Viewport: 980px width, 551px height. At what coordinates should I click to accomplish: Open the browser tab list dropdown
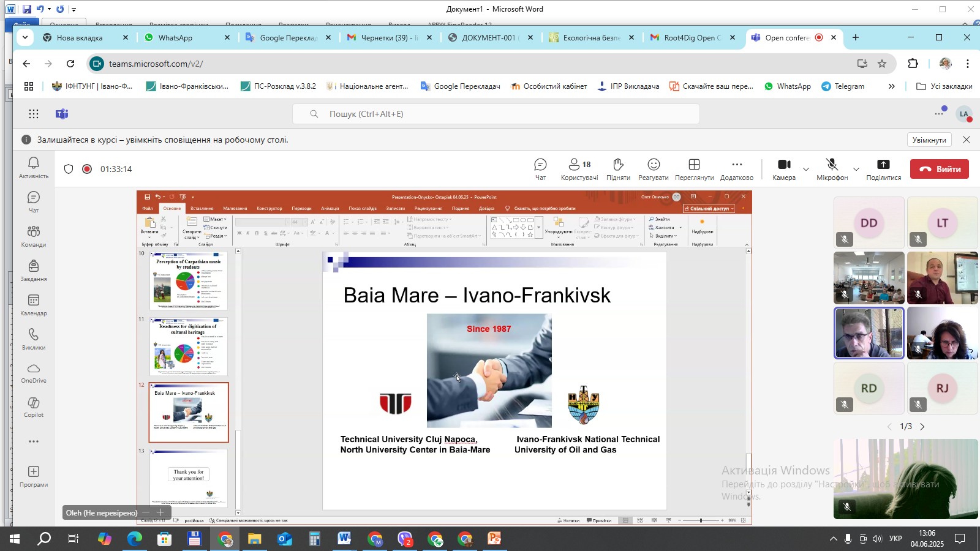click(25, 37)
